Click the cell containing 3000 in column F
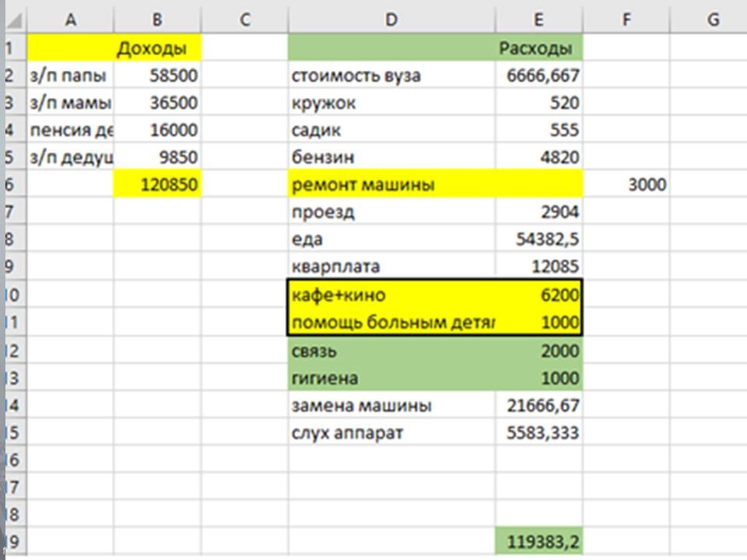The height and width of the screenshot is (560, 747). click(x=626, y=185)
